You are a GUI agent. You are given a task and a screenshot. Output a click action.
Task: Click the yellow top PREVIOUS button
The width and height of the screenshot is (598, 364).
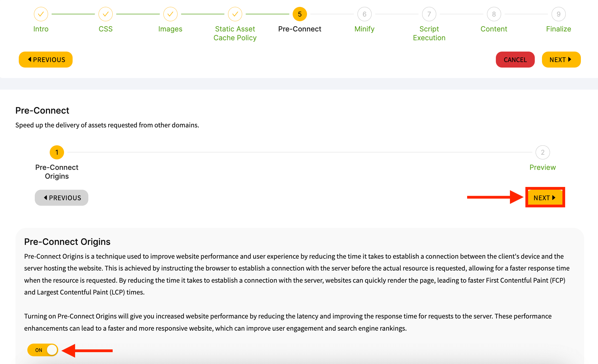click(46, 60)
